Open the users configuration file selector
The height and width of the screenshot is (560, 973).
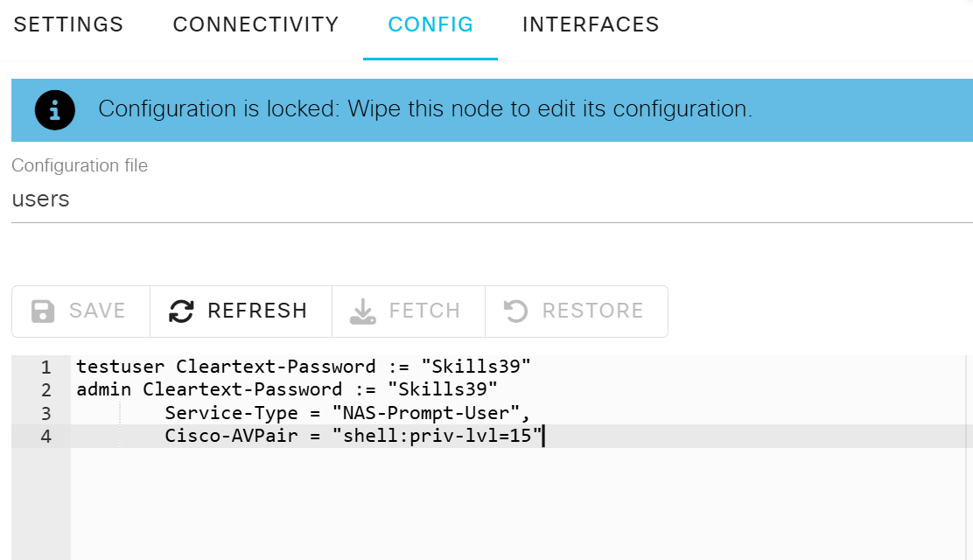coord(492,199)
